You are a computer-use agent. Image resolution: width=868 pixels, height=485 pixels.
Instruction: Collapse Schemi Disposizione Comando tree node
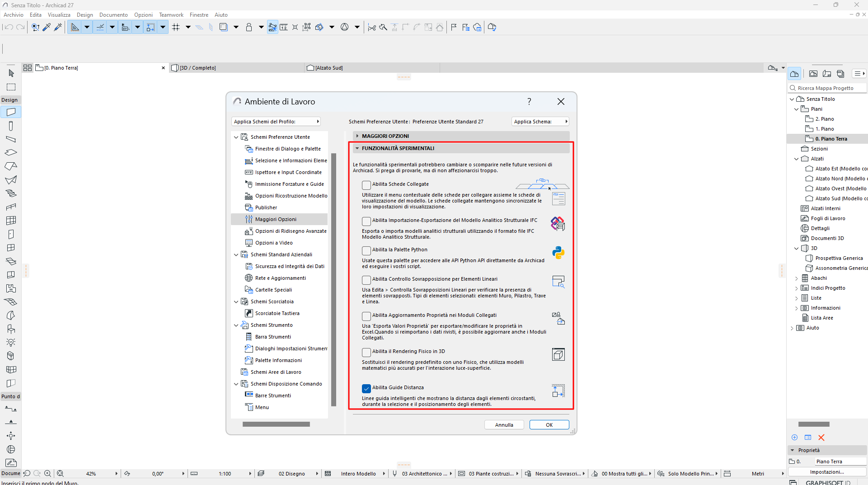tap(236, 384)
